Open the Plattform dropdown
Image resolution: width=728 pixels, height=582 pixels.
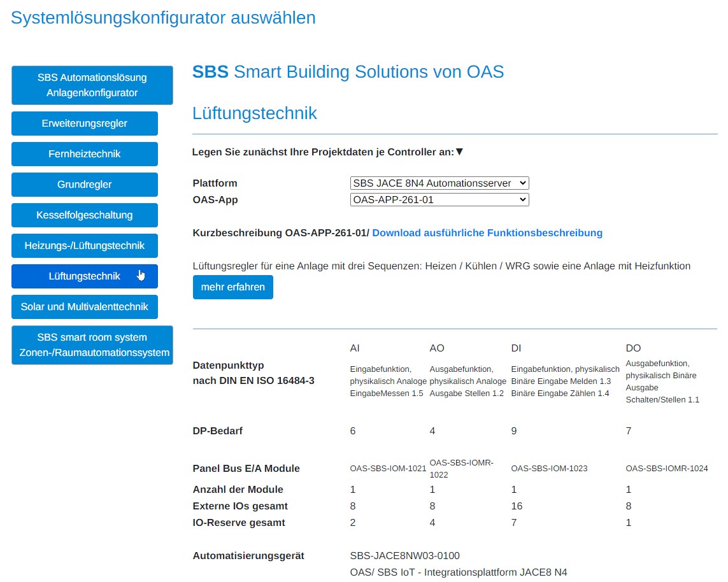(439, 183)
